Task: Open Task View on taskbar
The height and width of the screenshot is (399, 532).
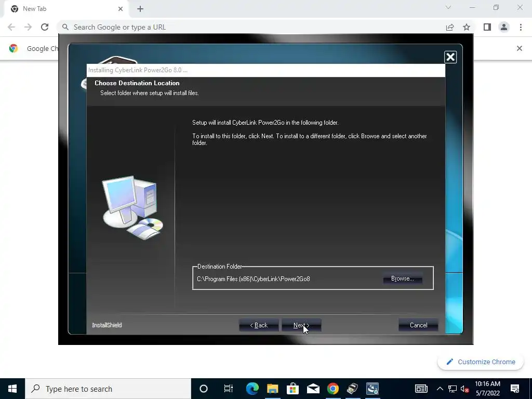Action: 229,389
